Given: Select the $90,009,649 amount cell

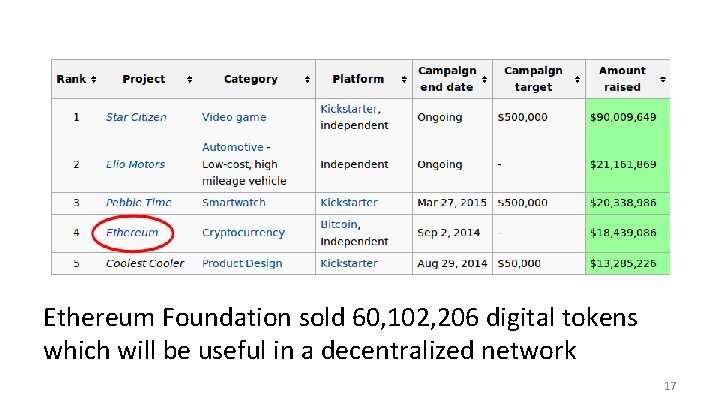Looking at the screenshot, I should click(622, 117).
